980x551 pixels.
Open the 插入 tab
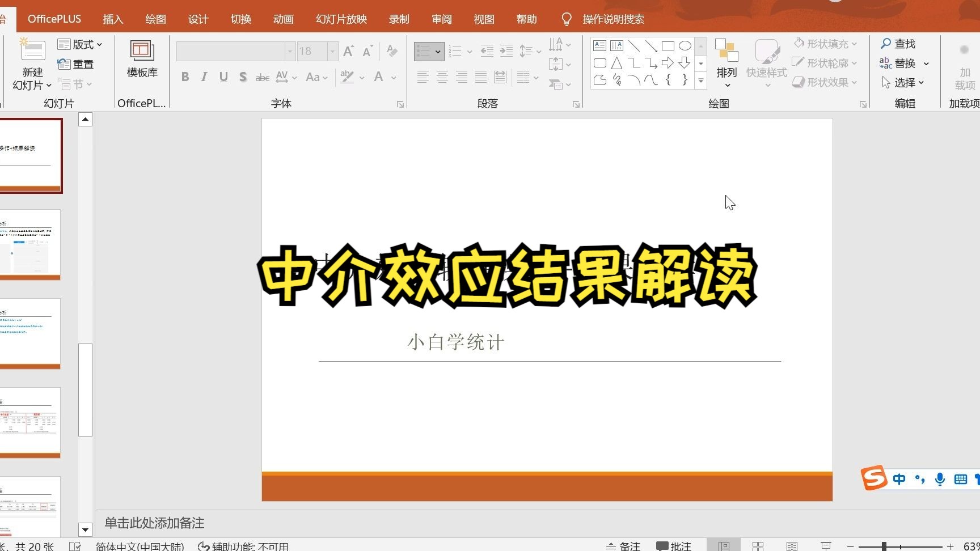pyautogui.click(x=113, y=19)
